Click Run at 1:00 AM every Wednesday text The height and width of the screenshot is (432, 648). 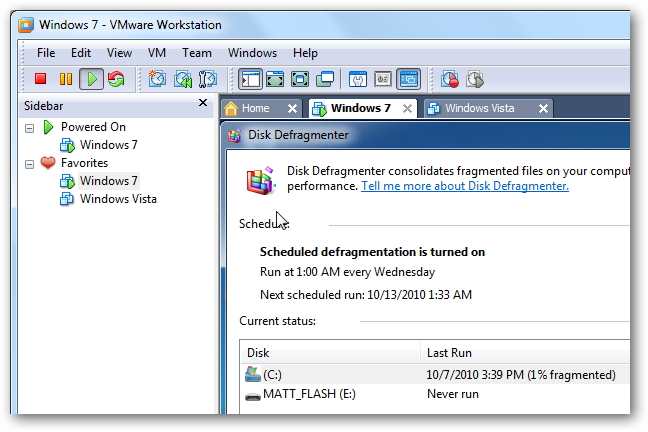pyautogui.click(x=347, y=272)
